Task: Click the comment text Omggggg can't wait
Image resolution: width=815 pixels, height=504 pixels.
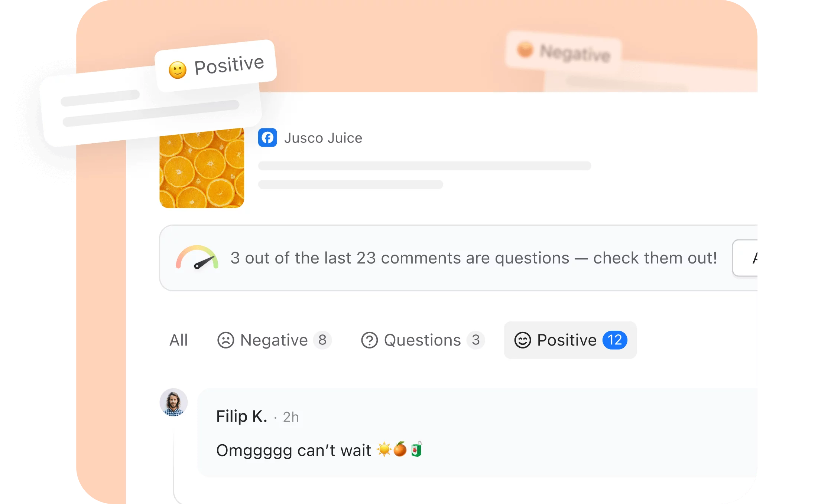Action: tap(293, 451)
